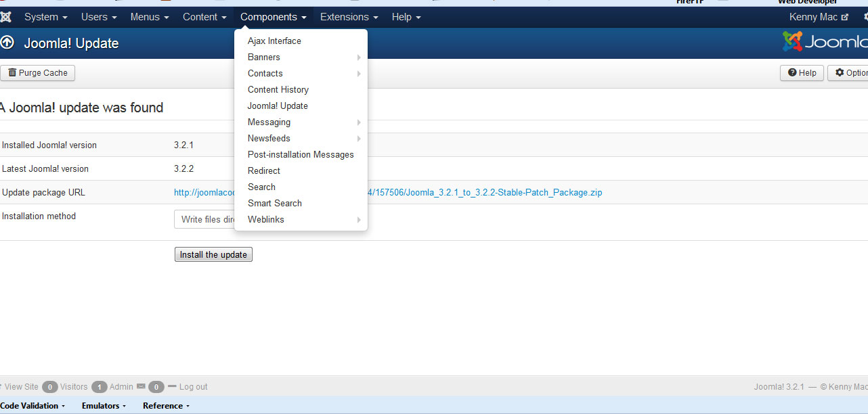Open the Emulators dropdown
The height and width of the screenshot is (414, 868).
[x=104, y=406]
